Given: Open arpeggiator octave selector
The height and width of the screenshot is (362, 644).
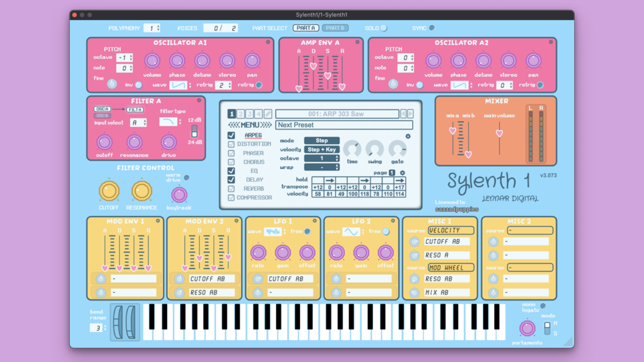Looking at the screenshot, I should 322,158.
